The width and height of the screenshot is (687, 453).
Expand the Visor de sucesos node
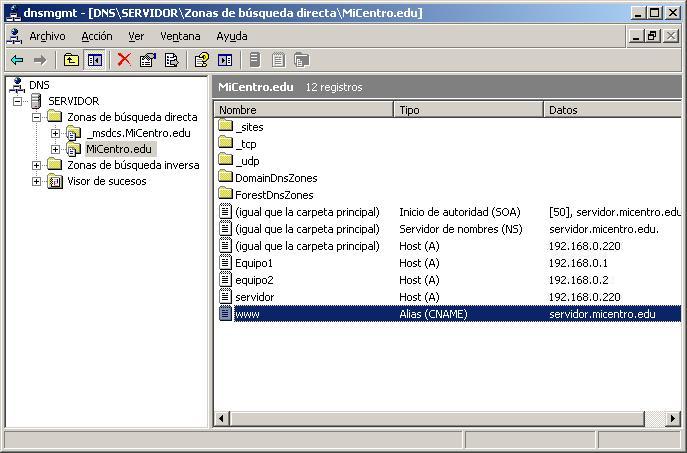coord(37,181)
